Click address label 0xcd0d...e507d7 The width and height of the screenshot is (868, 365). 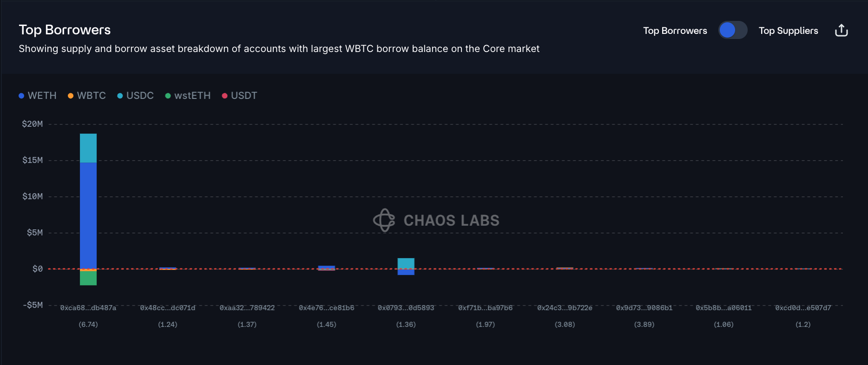pos(803,308)
